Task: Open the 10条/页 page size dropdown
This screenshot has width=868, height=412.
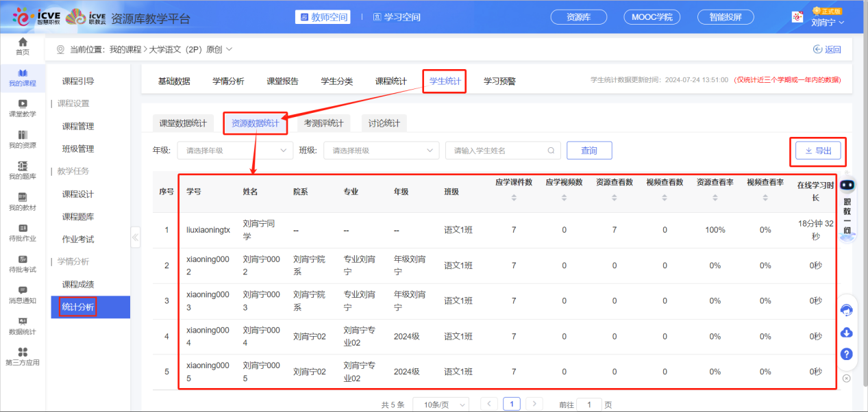Action: pyautogui.click(x=441, y=404)
